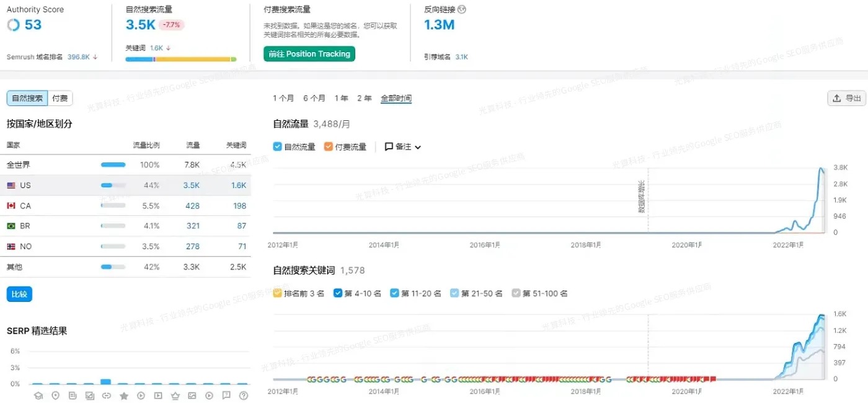Click NO keywords value 71
The width and height of the screenshot is (868, 403).
[242, 247]
